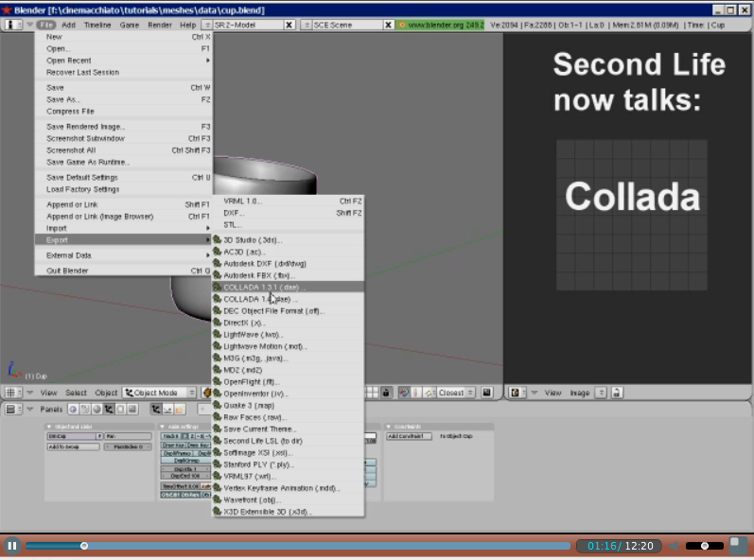The image size is (754, 560).
Task: Open the Add menu
Action: [69, 25]
